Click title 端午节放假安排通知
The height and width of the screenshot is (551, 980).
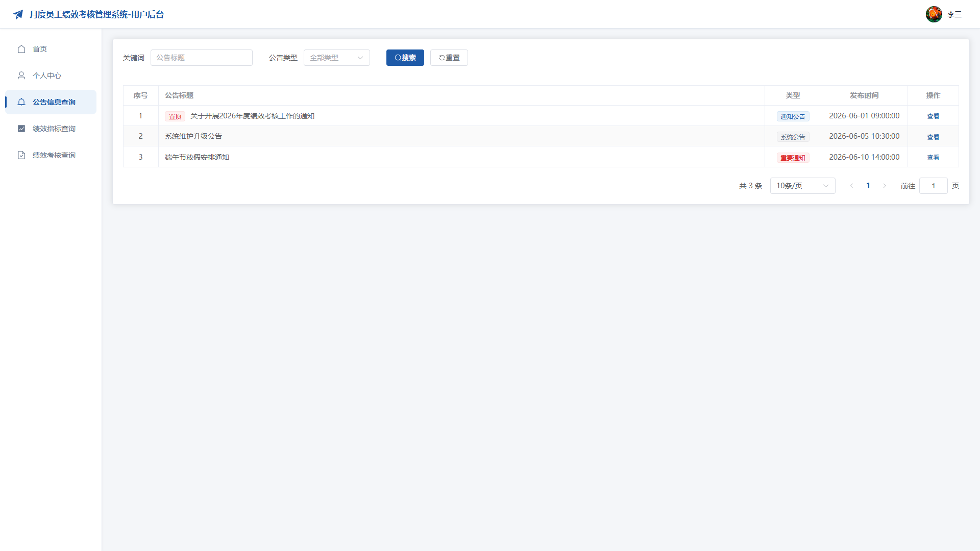[x=197, y=157]
